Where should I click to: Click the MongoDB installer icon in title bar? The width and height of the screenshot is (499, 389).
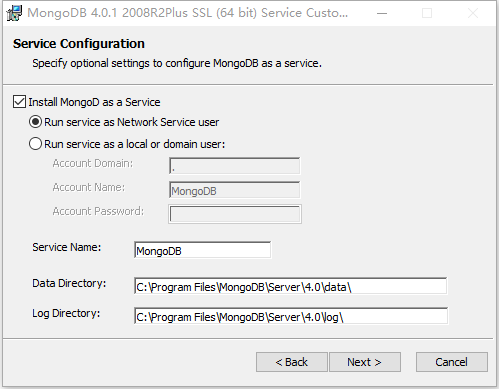pyautogui.click(x=14, y=13)
